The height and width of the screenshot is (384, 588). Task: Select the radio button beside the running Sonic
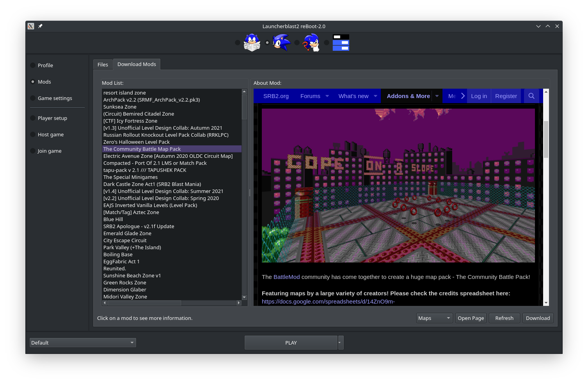267,43
